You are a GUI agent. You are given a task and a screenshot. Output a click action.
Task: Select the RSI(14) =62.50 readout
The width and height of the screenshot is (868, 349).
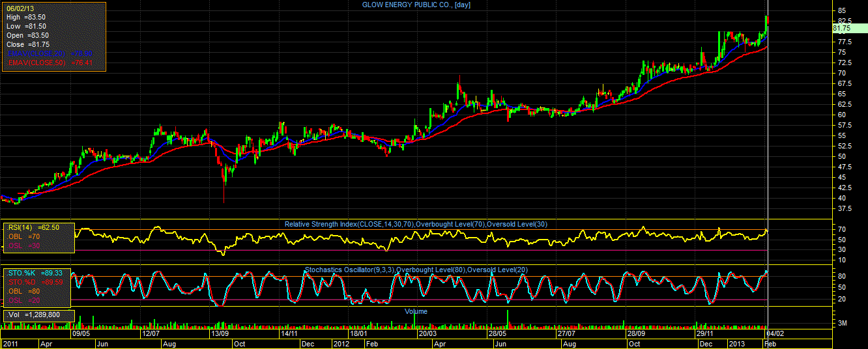point(33,227)
